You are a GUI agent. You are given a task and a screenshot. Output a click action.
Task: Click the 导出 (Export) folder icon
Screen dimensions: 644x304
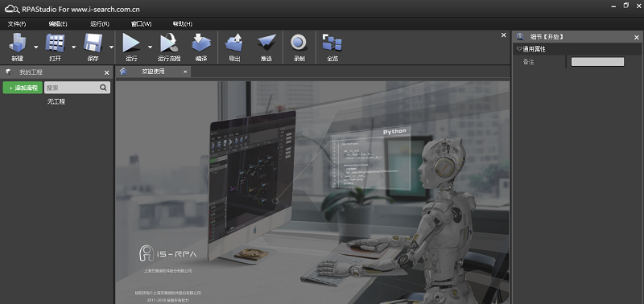pos(234,43)
